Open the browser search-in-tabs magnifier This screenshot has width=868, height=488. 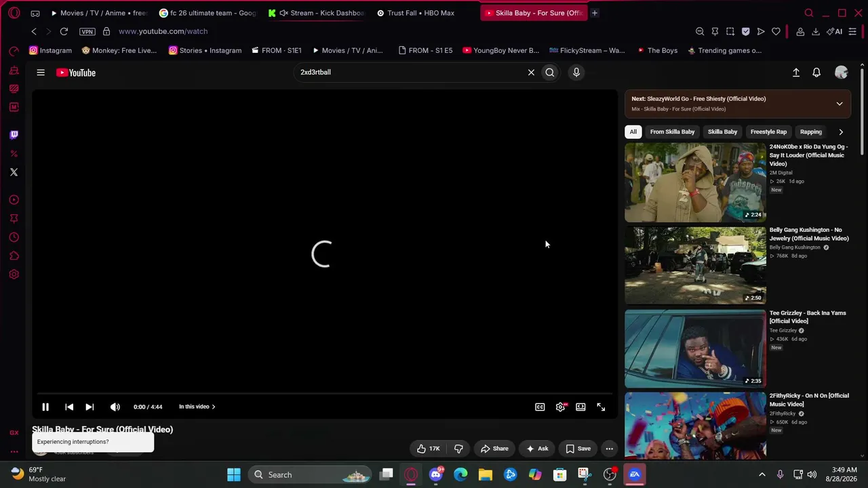[809, 13]
